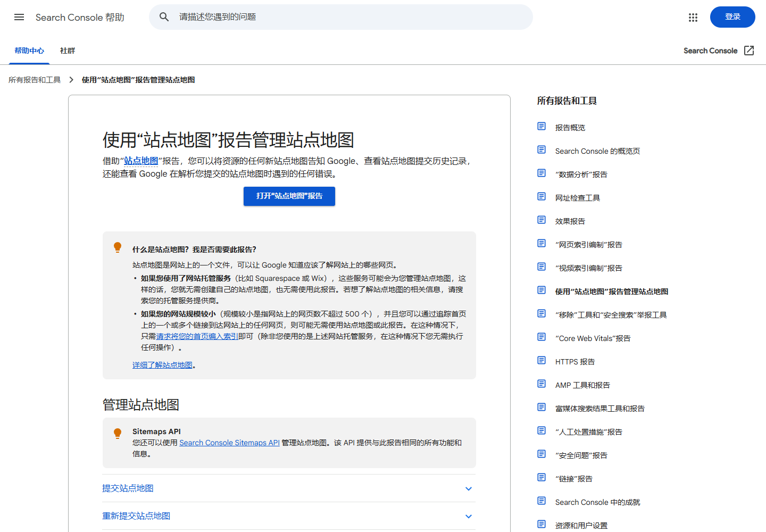Click the article icon beside 富媒体搜索结果工具和报告
Image resolution: width=766 pixels, height=532 pixels.
(x=542, y=407)
